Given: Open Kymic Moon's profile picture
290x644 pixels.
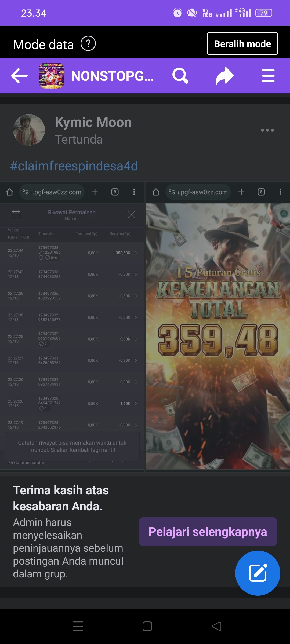Looking at the screenshot, I should click(29, 130).
